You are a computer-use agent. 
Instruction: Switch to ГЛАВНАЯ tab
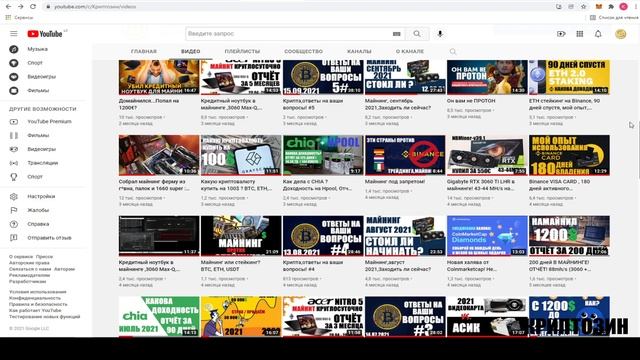(x=144, y=51)
